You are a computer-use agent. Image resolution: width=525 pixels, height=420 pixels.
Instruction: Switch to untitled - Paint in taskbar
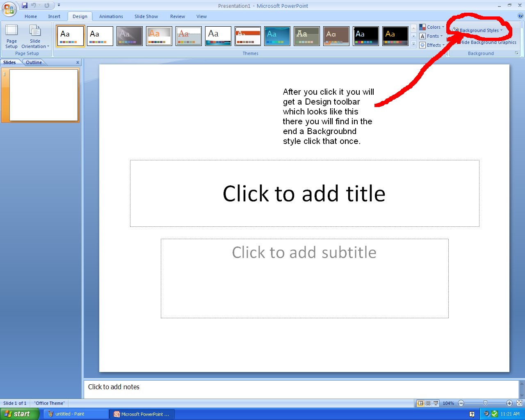tap(75, 414)
